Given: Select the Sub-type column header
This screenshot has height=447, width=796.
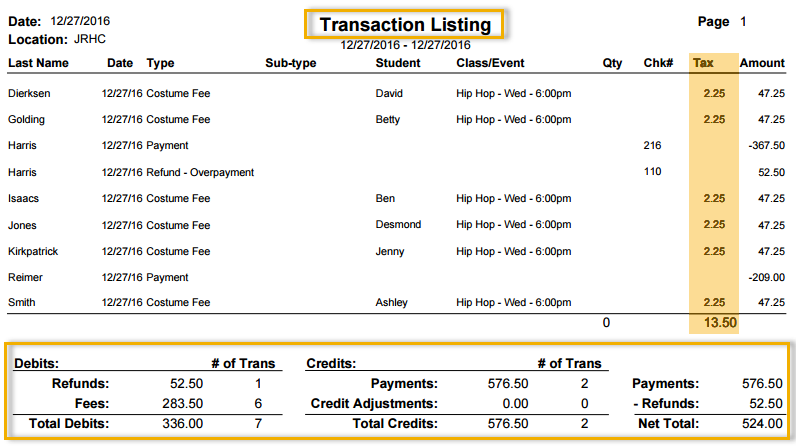Looking at the screenshot, I should coord(290,63).
